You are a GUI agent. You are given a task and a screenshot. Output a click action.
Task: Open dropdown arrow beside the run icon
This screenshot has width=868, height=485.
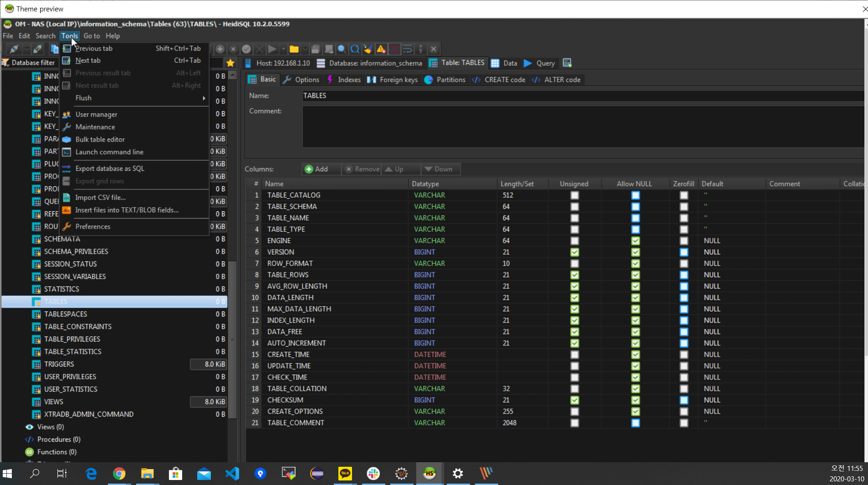(283, 49)
